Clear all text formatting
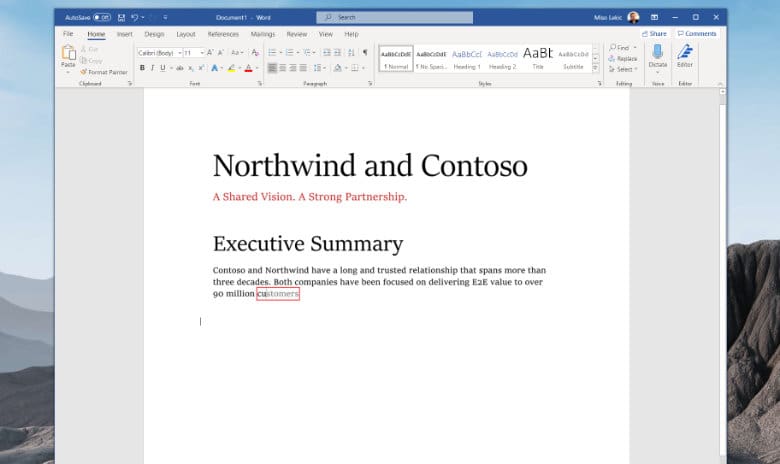The height and width of the screenshot is (464, 780). click(x=255, y=52)
